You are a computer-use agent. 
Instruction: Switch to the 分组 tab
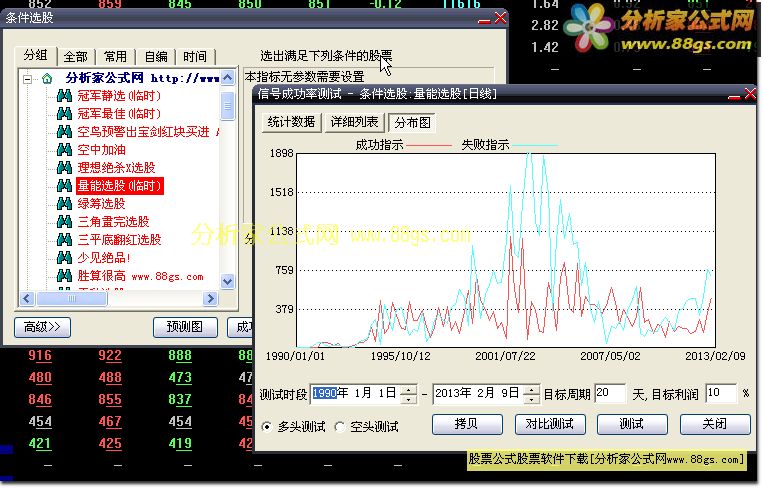(36, 55)
